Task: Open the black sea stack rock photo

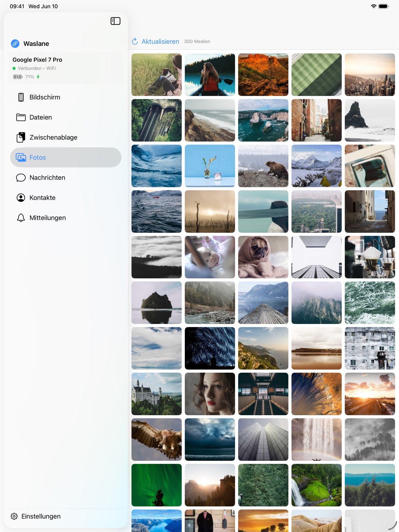Action: pos(370,120)
